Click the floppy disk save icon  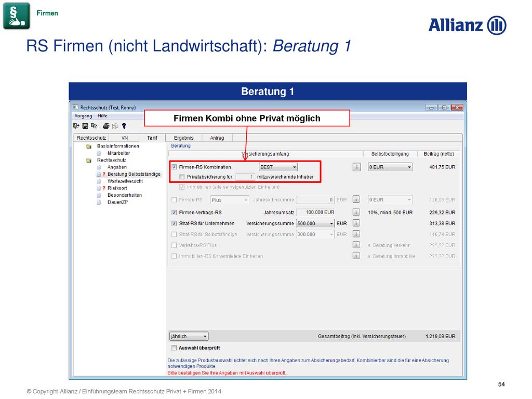(x=85, y=126)
